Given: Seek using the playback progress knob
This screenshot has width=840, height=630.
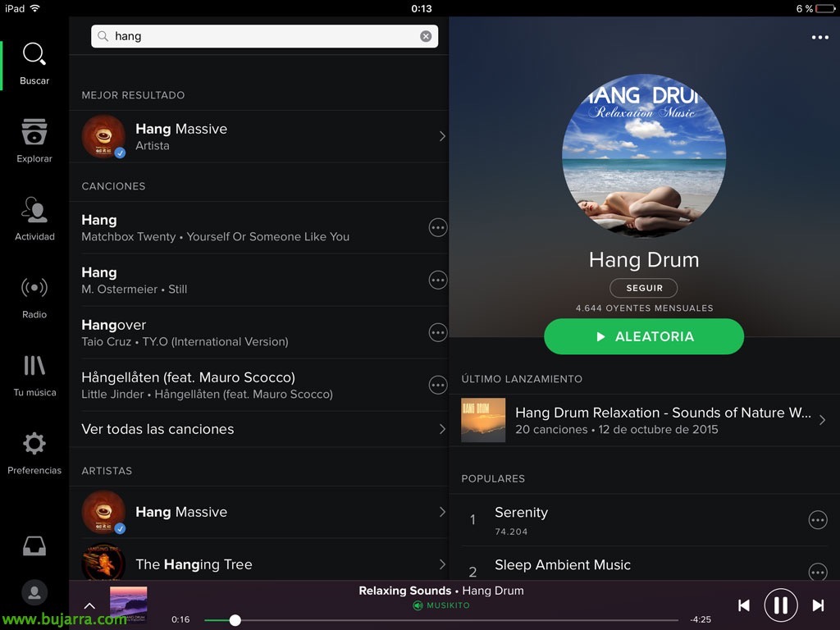Looking at the screenshot, I should pyautogui.click(x=235, y=620).
